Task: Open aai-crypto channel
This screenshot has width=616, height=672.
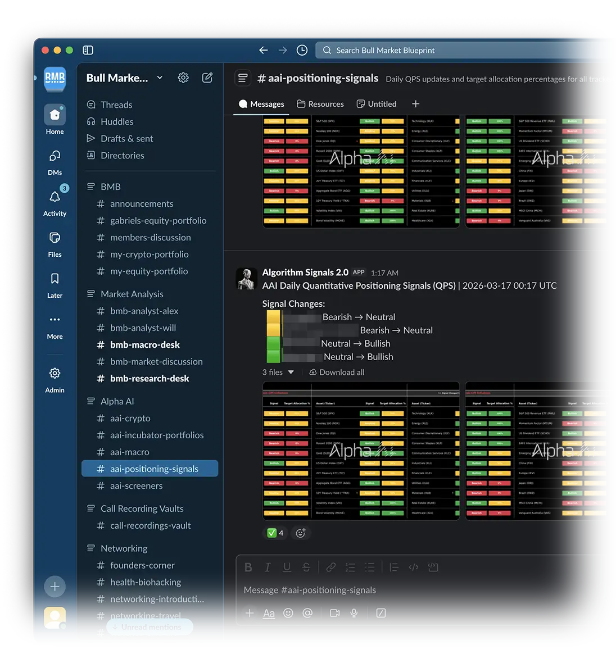Action: [x=130, y=418]
